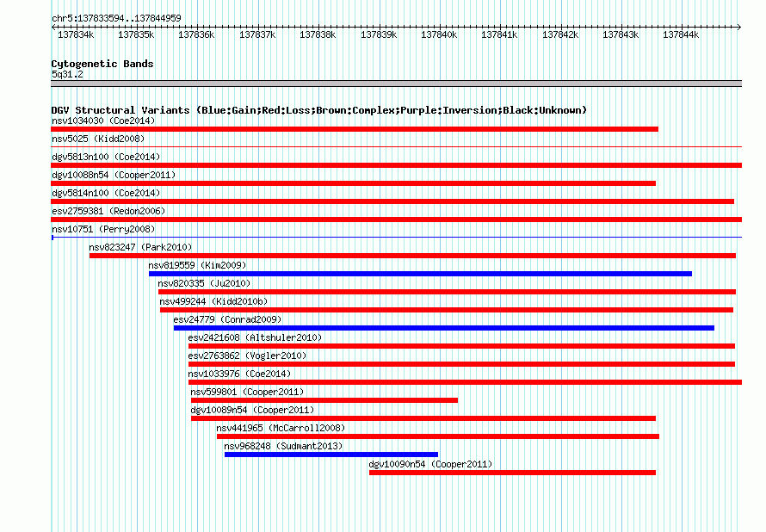The height and width of the screenshot is (532, 766).
Task: Click the 137838k ruler tick label
Action: (x=318, y=34)
